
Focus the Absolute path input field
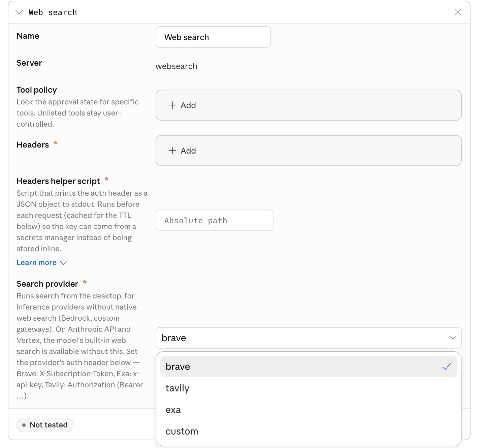[214, 220]
